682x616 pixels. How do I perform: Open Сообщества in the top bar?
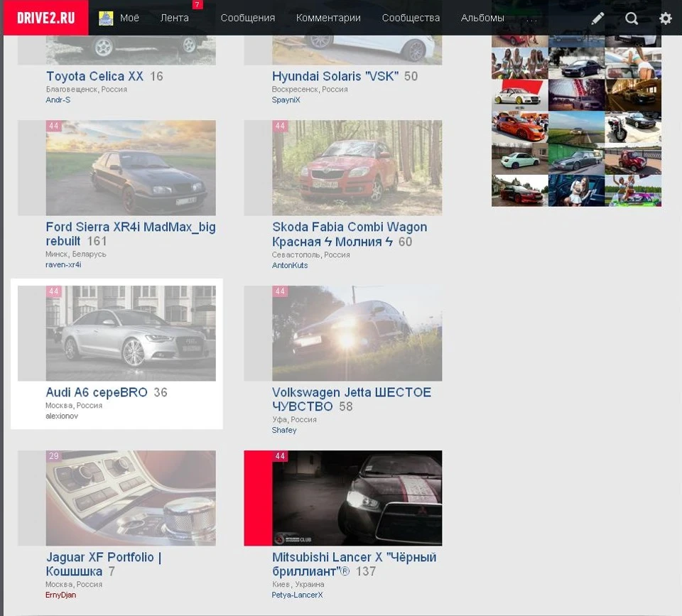(411, 18)
